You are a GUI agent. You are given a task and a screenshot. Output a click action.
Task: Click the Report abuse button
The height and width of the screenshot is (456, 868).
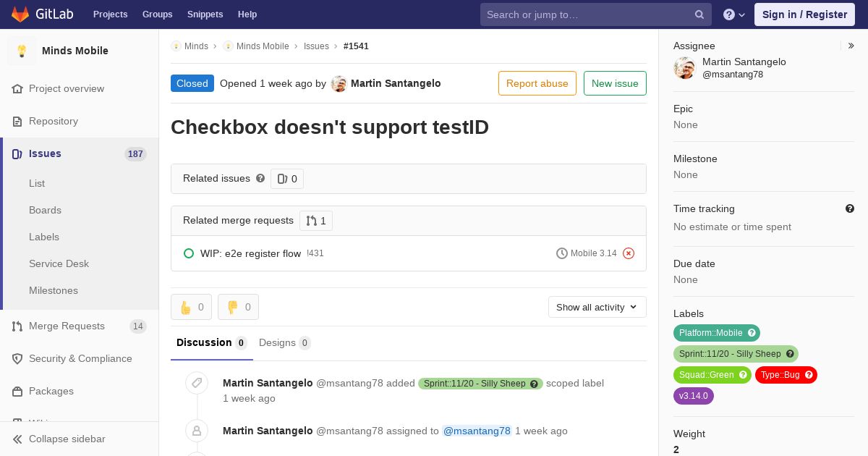537,83
